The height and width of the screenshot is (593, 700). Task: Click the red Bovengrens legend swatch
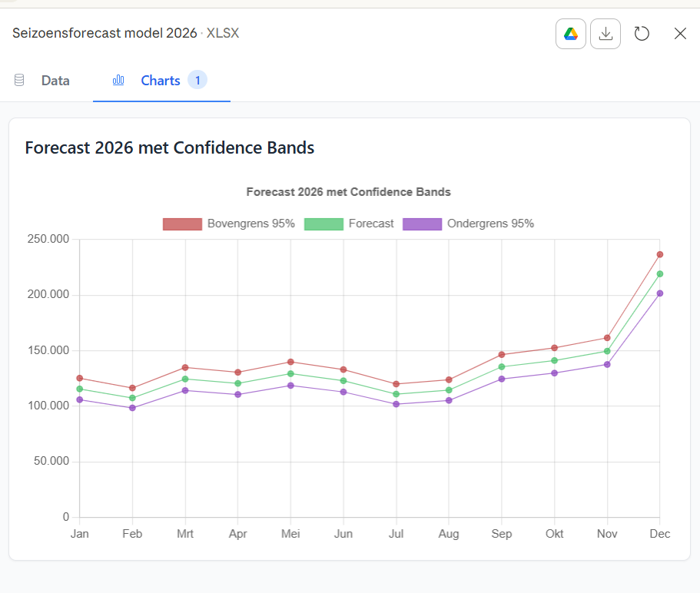[x=182, y=224]
